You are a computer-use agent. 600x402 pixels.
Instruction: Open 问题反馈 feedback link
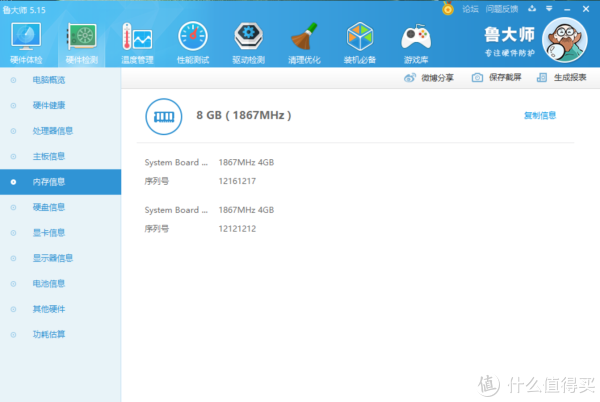[502, 9]
